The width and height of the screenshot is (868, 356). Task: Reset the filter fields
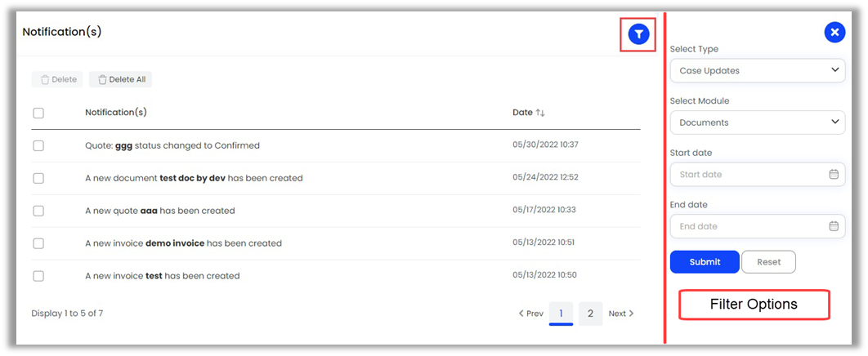768,262
